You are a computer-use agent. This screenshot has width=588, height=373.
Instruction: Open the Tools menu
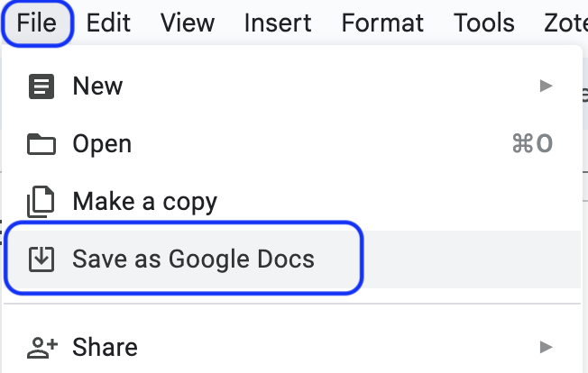click(x=483, y=23)
